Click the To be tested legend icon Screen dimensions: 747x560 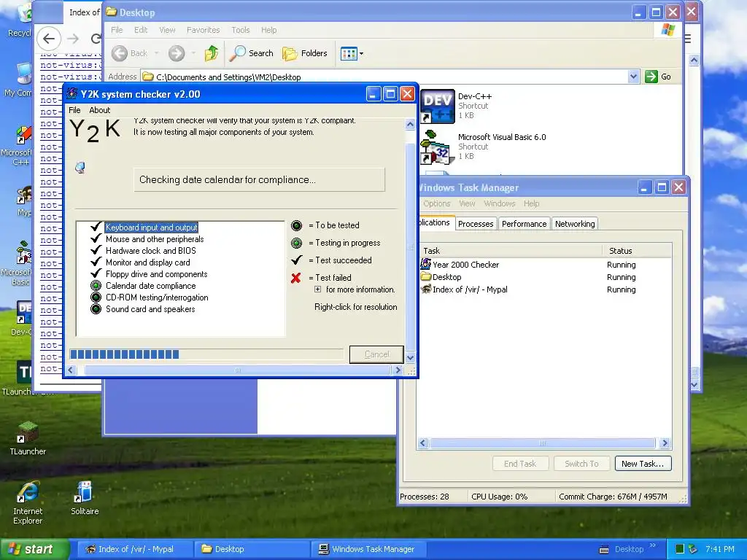click(x=296, y=225)
